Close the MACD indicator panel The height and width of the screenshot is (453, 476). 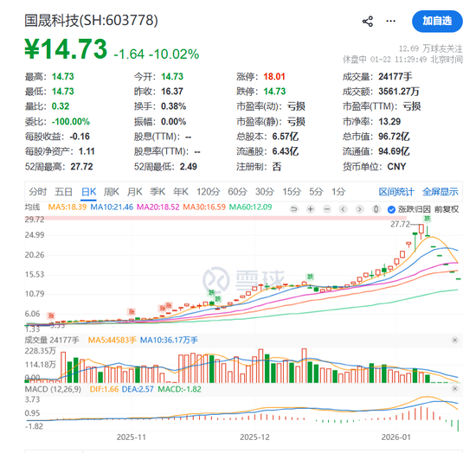tap(454, 389)
